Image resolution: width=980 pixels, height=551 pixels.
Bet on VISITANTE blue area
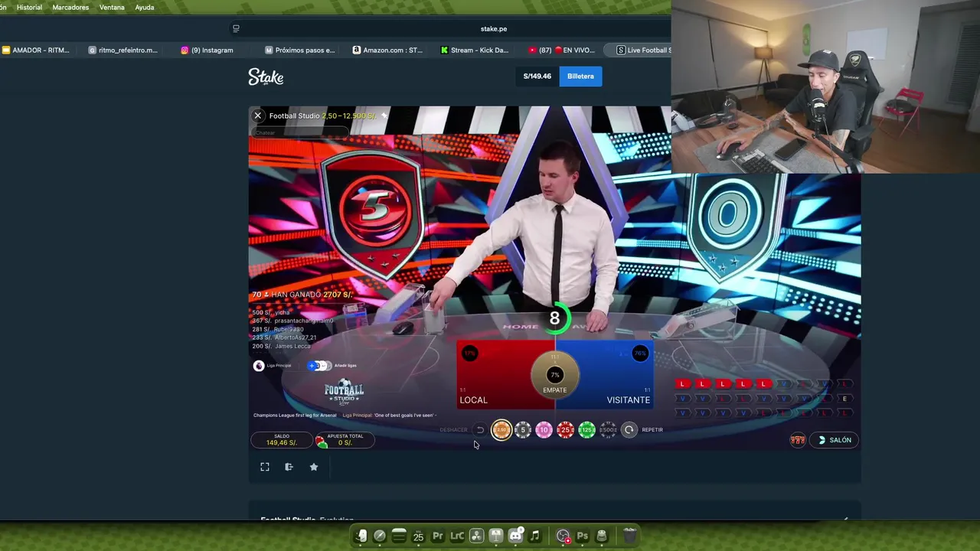pos(616,375)
